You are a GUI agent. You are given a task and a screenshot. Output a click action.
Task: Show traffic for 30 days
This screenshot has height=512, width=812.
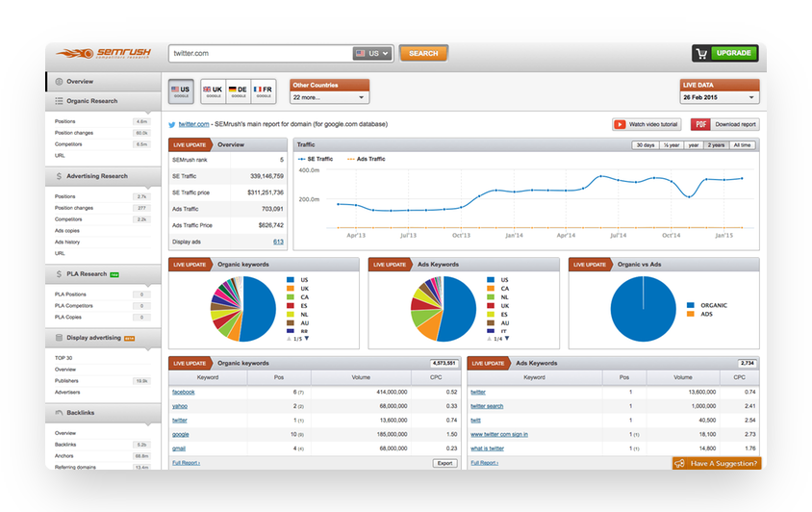coord(646,145)
